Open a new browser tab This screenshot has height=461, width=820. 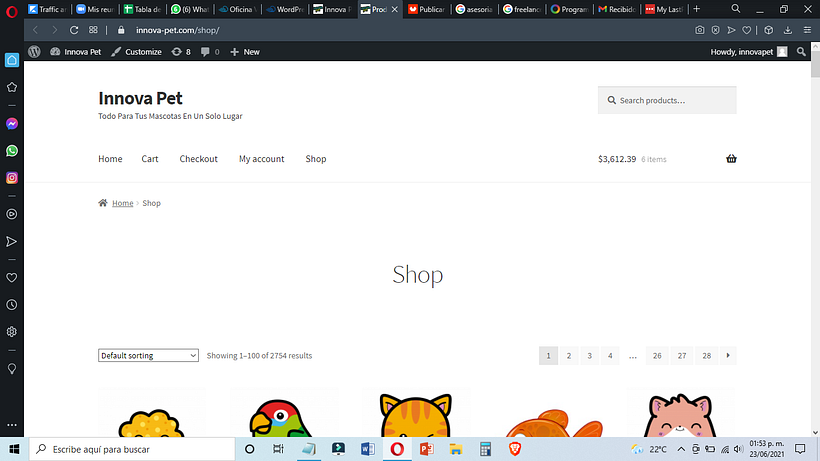point(697,9)
